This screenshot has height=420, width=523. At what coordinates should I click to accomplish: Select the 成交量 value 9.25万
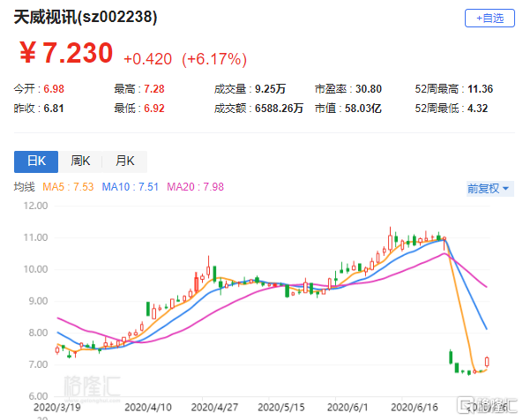pos(270,89)
